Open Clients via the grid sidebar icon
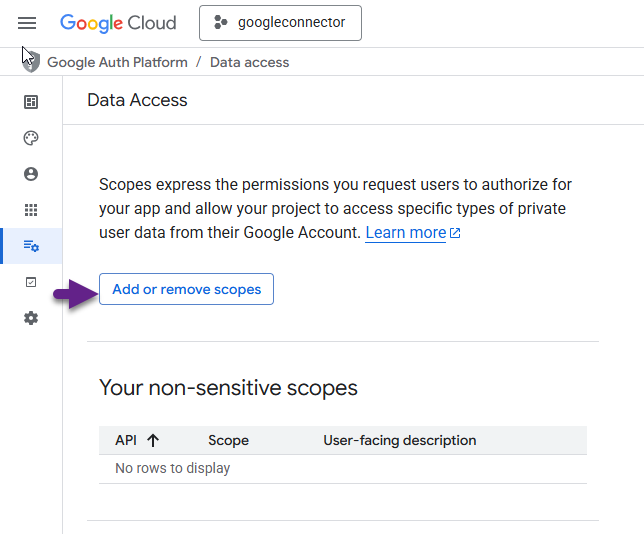 click(x=31, y=210)
